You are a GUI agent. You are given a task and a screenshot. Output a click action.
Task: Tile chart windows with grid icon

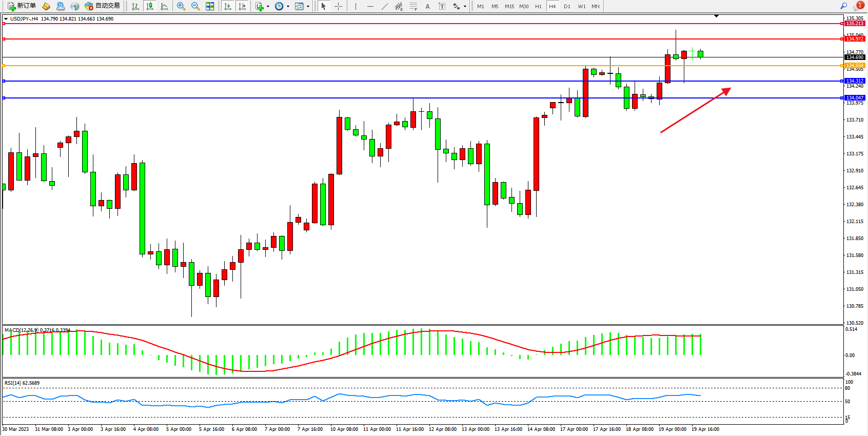210,6
